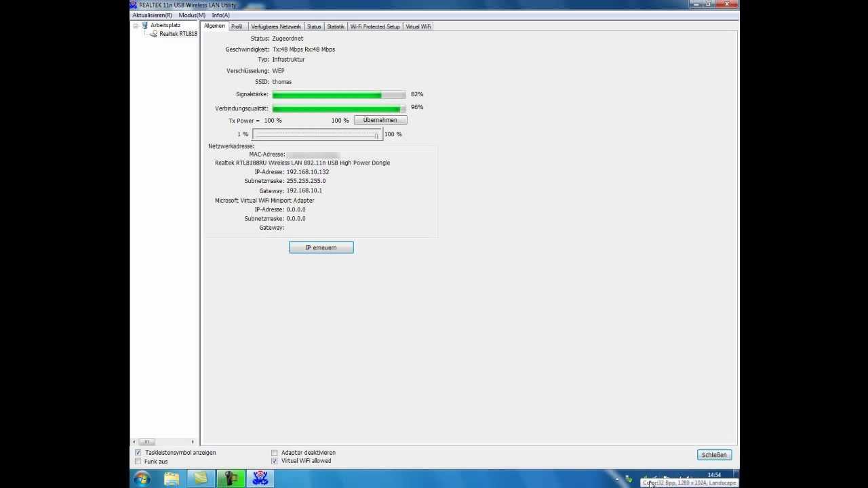
Task: Click the Microsoft Virtual WiFi Miniport Adapter text
Action: (x=264, y=201)
